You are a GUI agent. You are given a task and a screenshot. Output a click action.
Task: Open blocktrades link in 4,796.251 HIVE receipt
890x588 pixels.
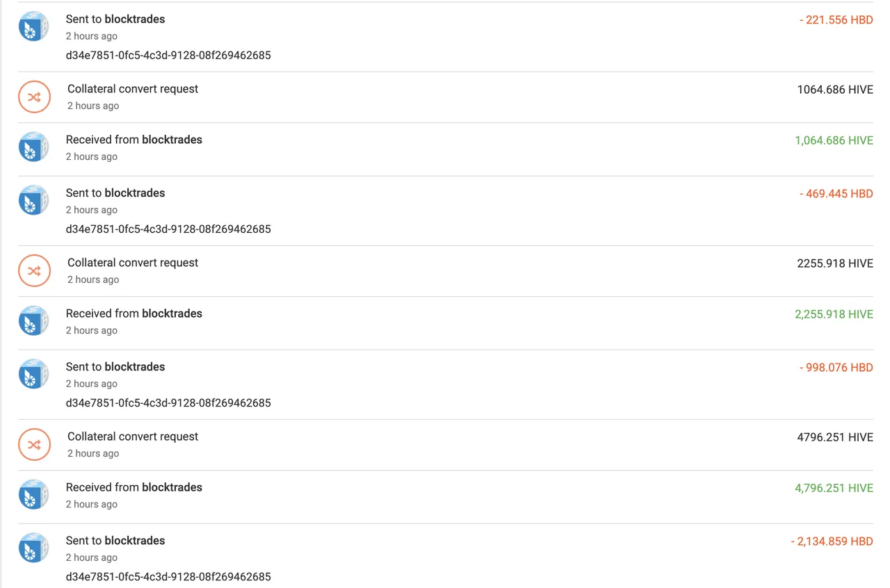tap(172, 487)
